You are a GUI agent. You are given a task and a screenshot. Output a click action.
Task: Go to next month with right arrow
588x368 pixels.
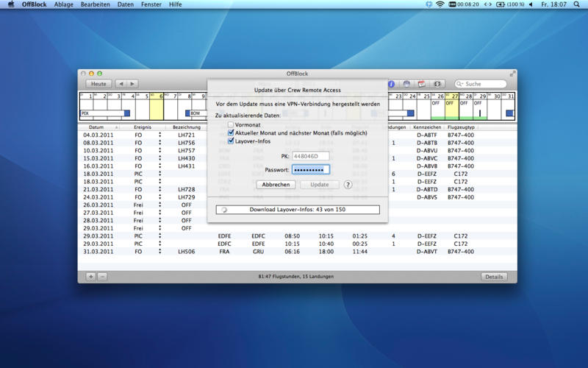(132, 84)
